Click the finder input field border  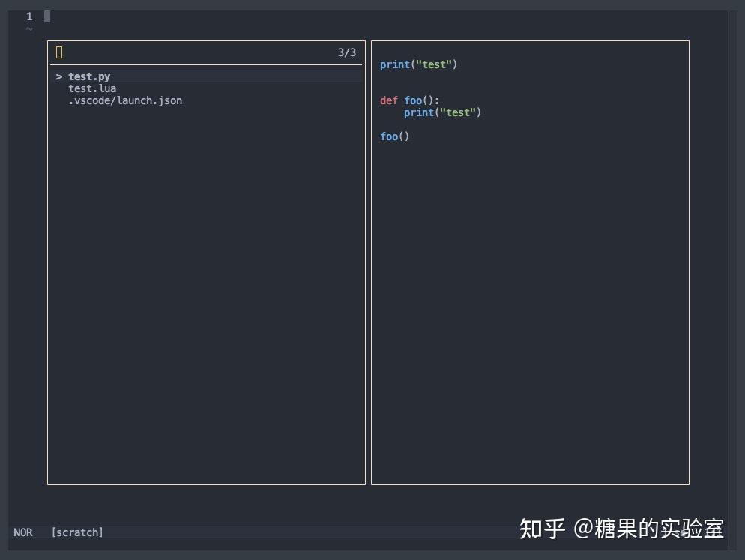[206, 64]
